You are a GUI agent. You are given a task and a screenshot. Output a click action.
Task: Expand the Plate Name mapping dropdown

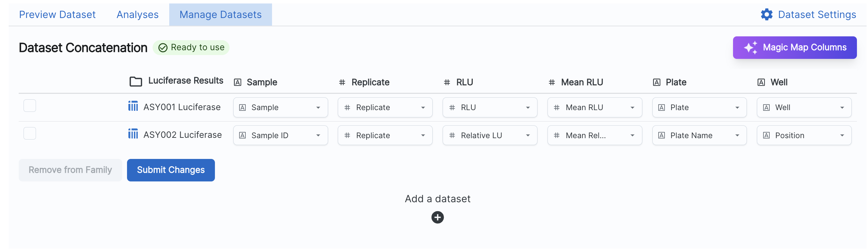pos(699,135)
